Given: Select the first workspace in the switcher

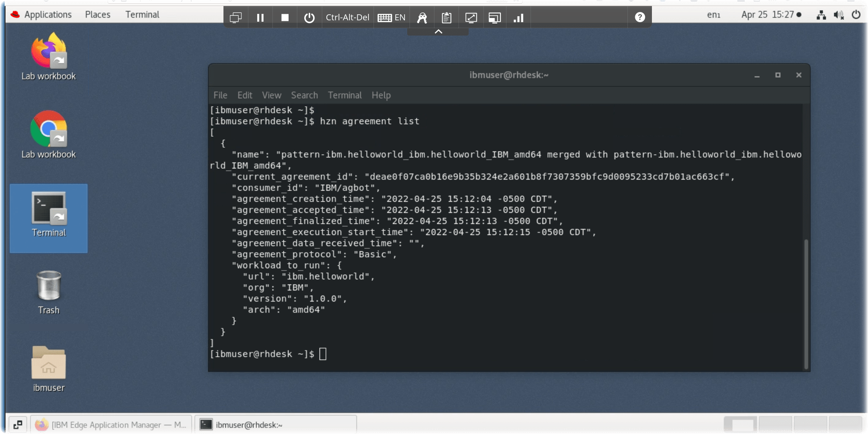Looking at the screenshot, I should click(741, 424).
